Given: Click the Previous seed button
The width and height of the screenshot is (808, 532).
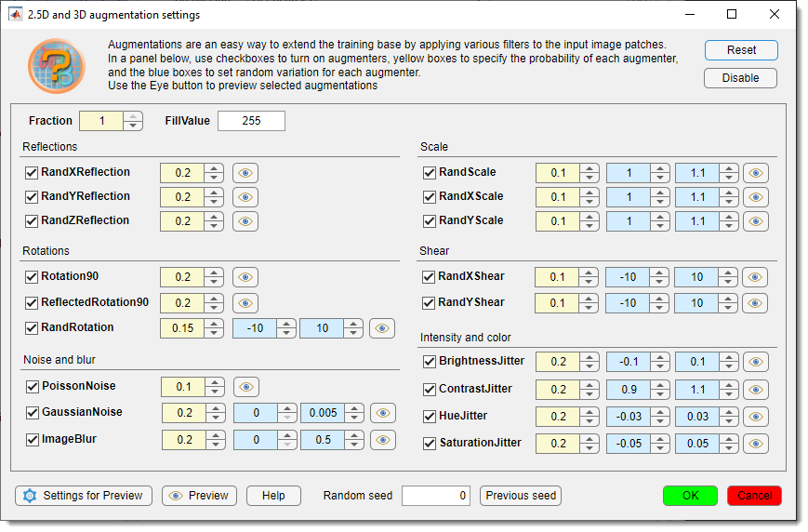Looking at the screenshot, I should [x=521, y=496].
